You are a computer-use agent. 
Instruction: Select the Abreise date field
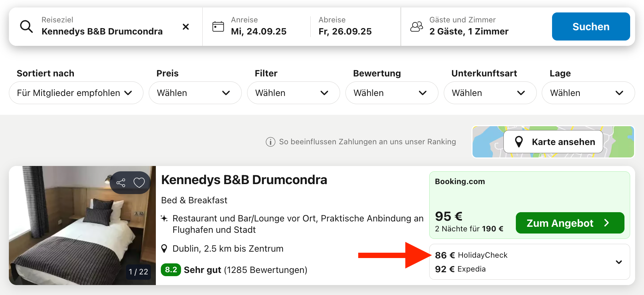[x=345, y=27]
